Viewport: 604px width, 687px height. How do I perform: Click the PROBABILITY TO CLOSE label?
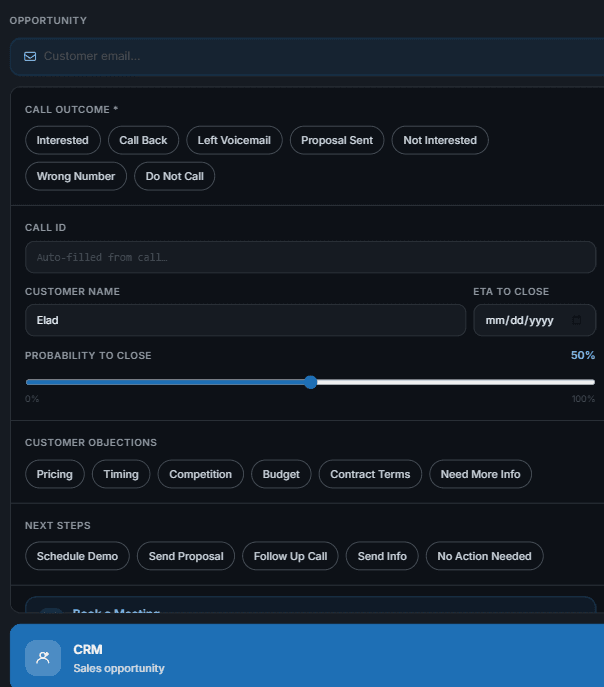click(x=88, y=355)
